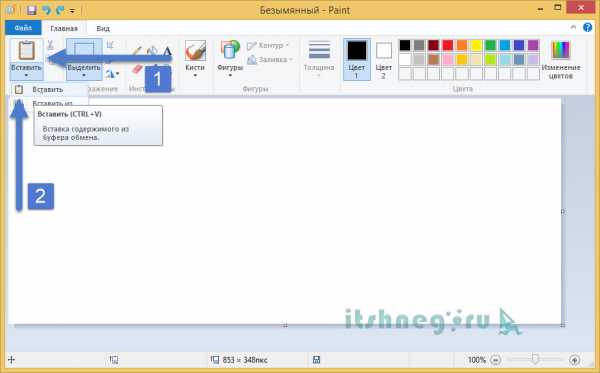Viewport: 600px width, 373px height.
Task: Open the Файл menu button
Action: [x=23, y=28]
